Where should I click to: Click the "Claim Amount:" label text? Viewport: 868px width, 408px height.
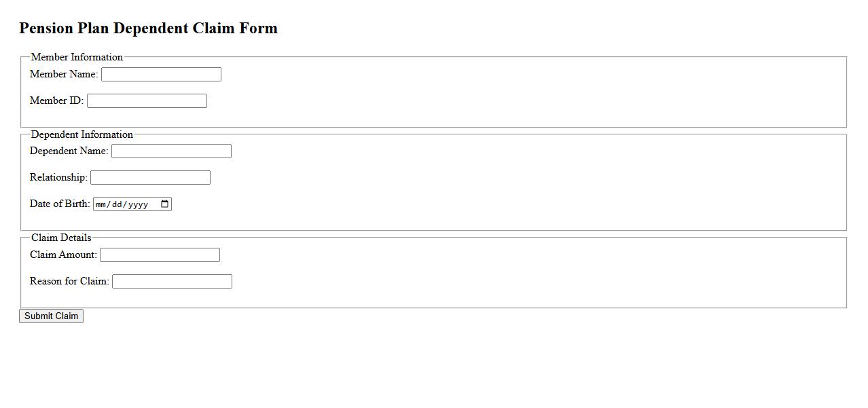coord(63,255)
